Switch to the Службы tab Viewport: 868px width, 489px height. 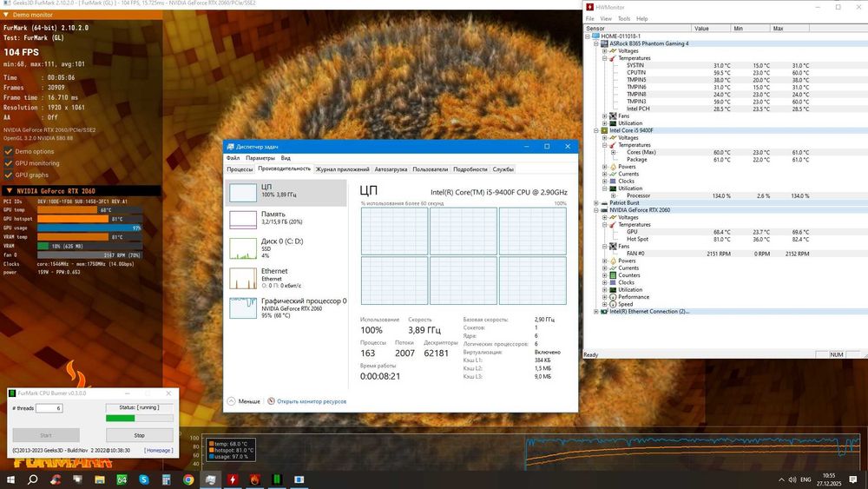pyautogui.click(x=503, y=169)
